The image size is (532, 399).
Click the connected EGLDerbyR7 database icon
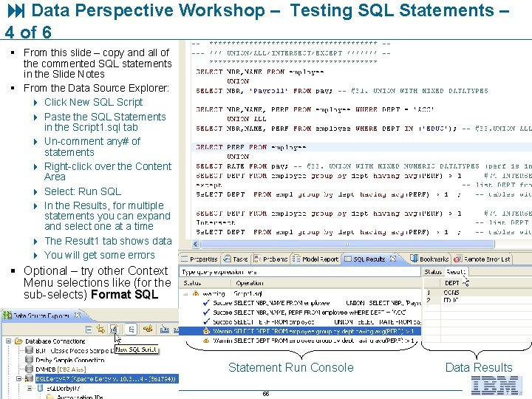coord(30,378)
